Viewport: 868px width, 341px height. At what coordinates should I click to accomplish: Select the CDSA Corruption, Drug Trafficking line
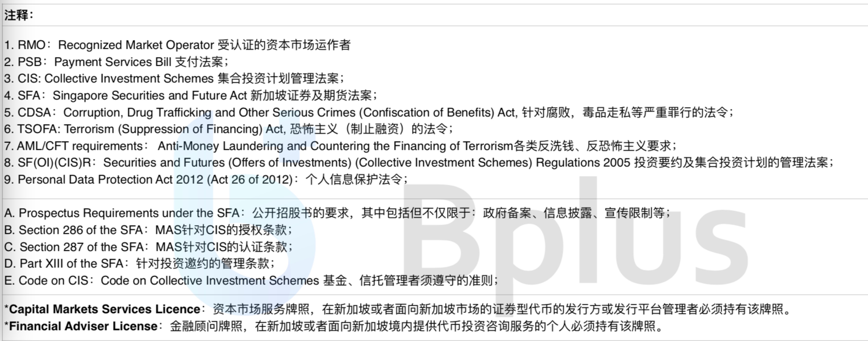tap(369, 112)
